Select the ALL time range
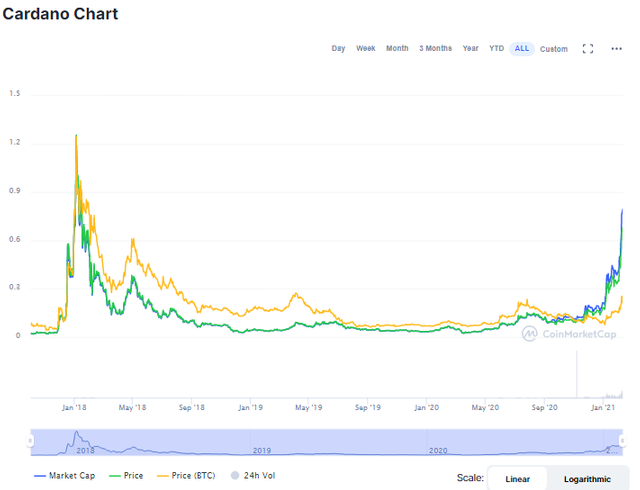 coord(522,49)
